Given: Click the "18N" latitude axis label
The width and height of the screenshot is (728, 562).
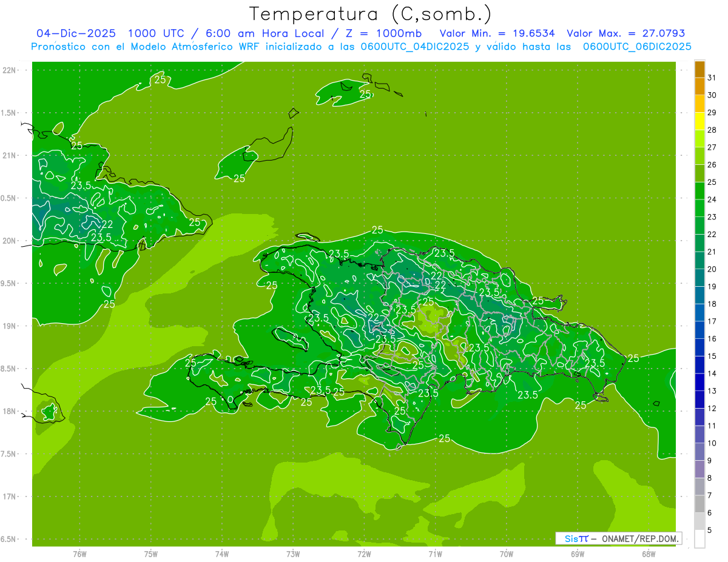Looking at the screenshot, I should tap(10, 411).
